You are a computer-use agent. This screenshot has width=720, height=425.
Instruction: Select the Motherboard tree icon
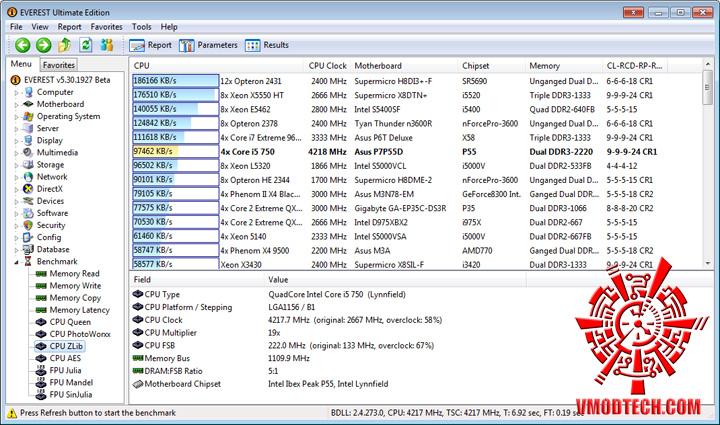click(28, 104)
